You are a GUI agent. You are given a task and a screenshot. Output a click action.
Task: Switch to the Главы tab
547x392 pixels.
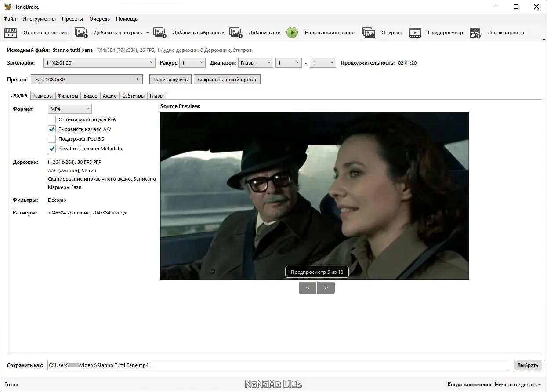point(157,96)
